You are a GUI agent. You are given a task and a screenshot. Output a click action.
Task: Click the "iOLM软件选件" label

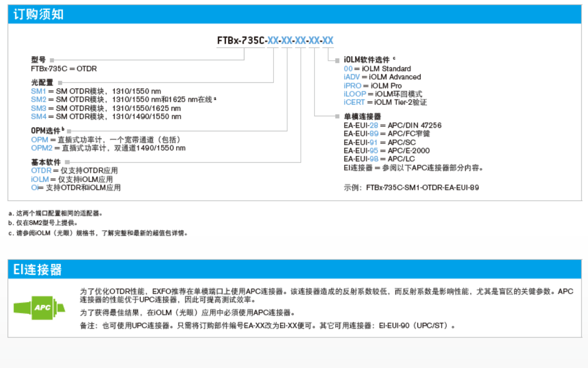pyautogui.click(x=370, y=60)
